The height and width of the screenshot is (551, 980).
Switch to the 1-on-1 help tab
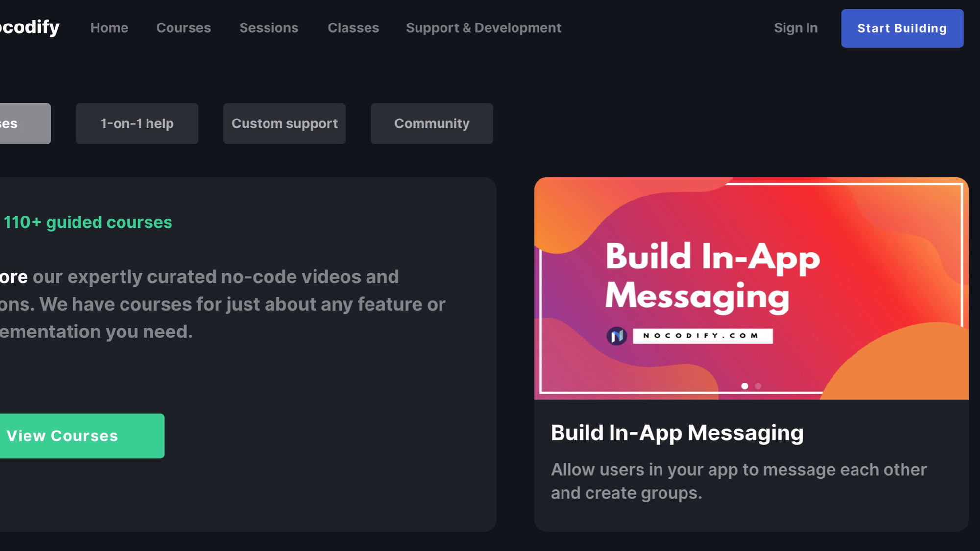(137, 123)
